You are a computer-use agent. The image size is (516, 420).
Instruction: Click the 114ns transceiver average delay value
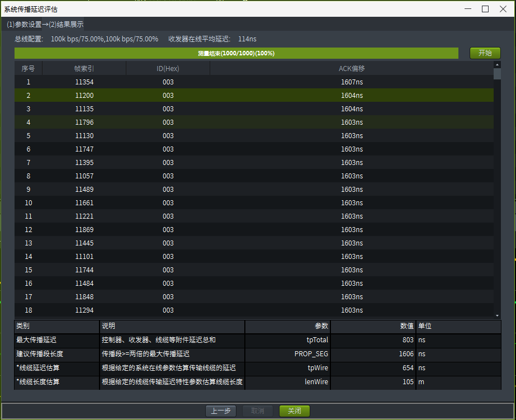coord(247,39)
